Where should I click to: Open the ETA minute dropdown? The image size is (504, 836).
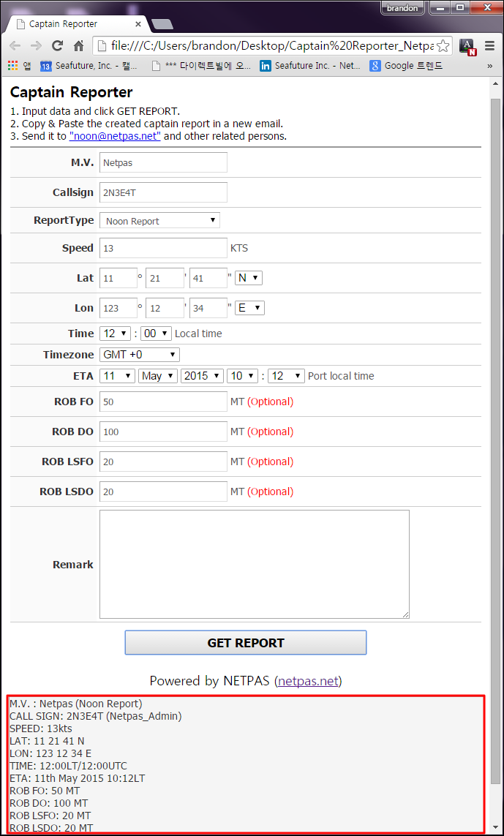(x=287, y=376)
